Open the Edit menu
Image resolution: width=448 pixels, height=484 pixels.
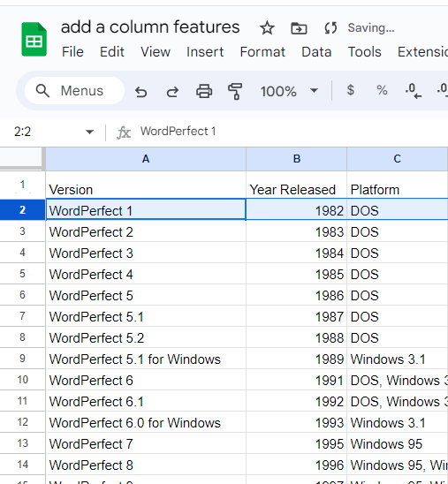click(111, 52)
